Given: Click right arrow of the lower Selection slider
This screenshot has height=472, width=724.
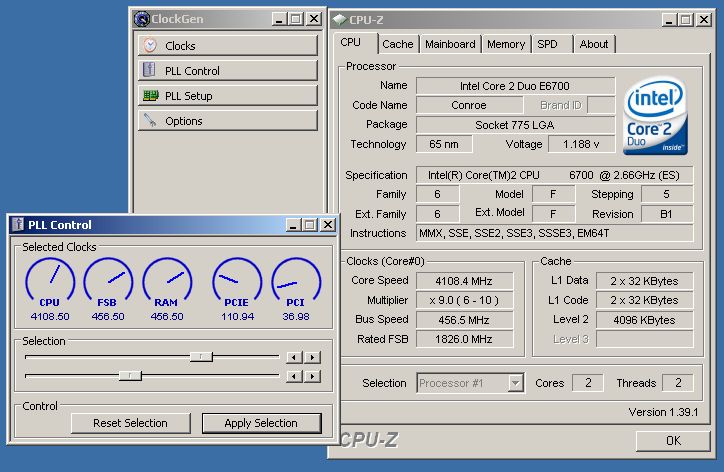Looking at the screenshot, I should 313,376.
